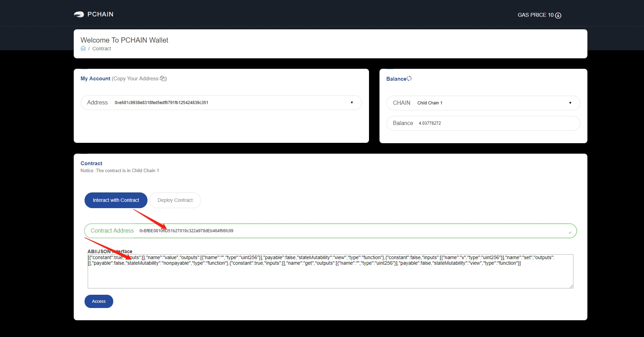The image size is (644, 337).
Task: Focus the Contract Address input field
Action: tap(349, 231)
